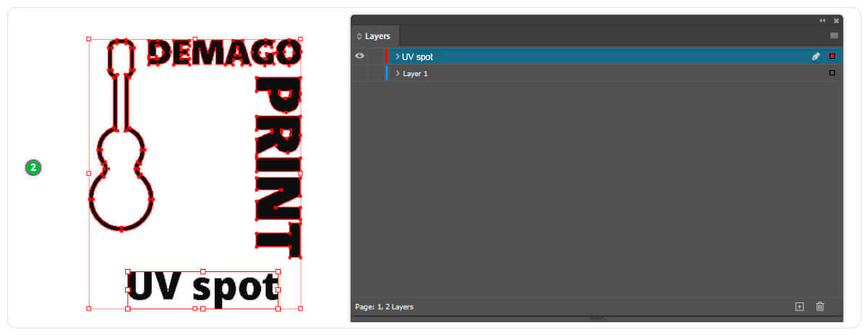The image size is (868, 335).
Task: Expand the Layer 1 contents
Action: (x=397, y=73)
